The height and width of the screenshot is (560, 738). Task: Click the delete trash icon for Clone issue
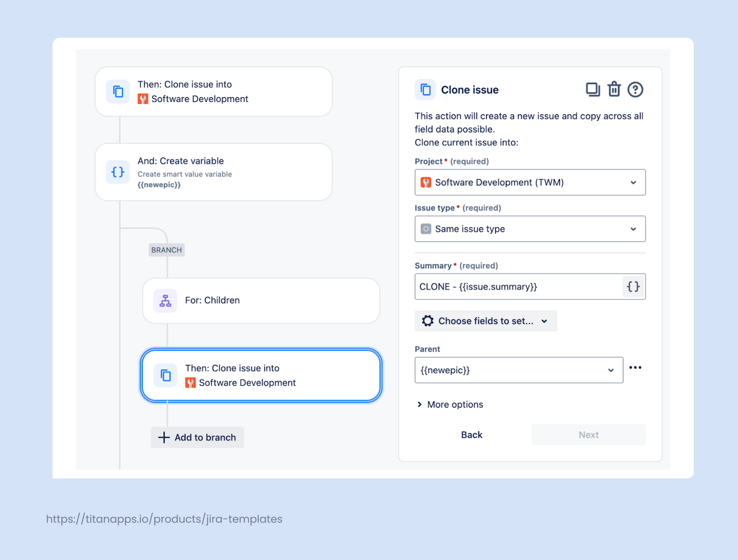pos(614,89)
